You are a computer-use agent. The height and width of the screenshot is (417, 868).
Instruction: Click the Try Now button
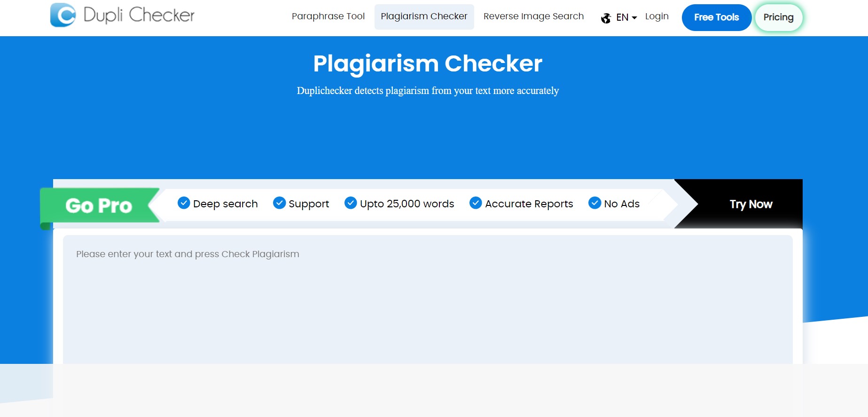click(751, 204)
